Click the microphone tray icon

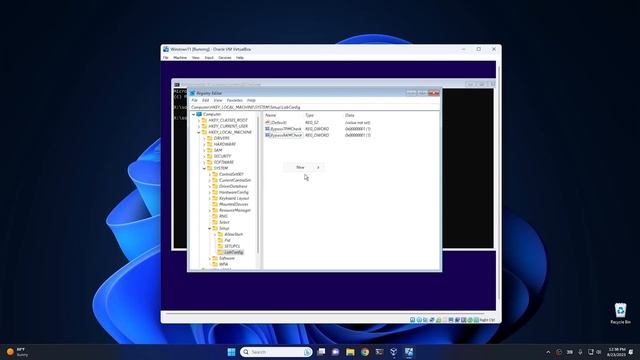[x=580, y=352]
